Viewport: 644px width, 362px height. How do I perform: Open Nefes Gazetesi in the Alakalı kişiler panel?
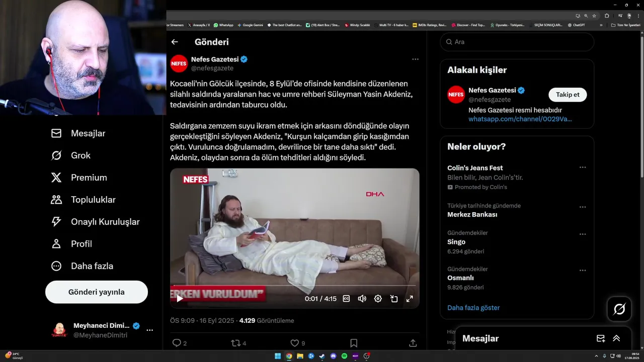493,90
